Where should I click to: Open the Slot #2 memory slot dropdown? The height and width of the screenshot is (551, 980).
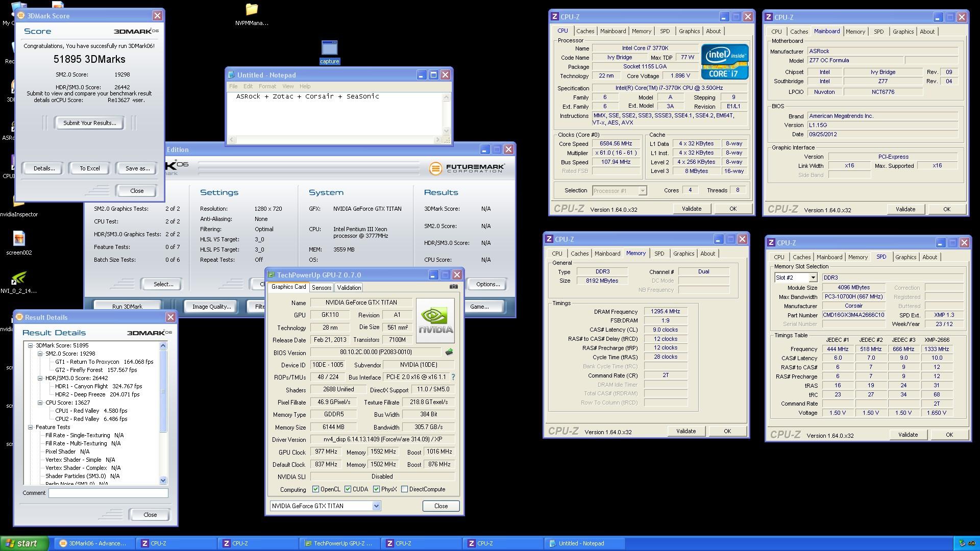tap(813, 278)
